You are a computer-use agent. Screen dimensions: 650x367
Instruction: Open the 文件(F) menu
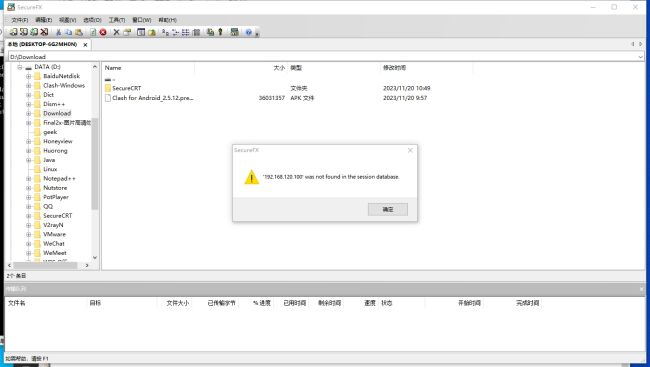pos(19,20)
